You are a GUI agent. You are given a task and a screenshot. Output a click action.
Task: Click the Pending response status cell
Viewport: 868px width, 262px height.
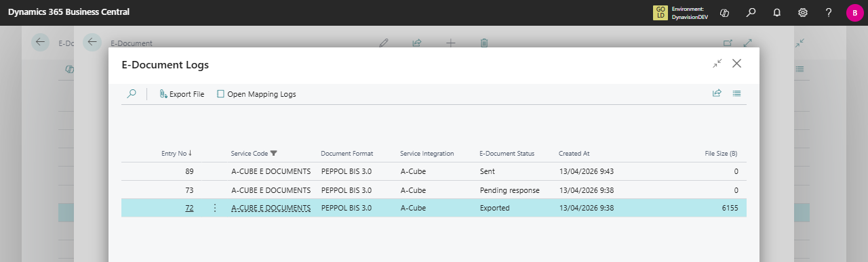pyautogui.click(x=509, y=190)
